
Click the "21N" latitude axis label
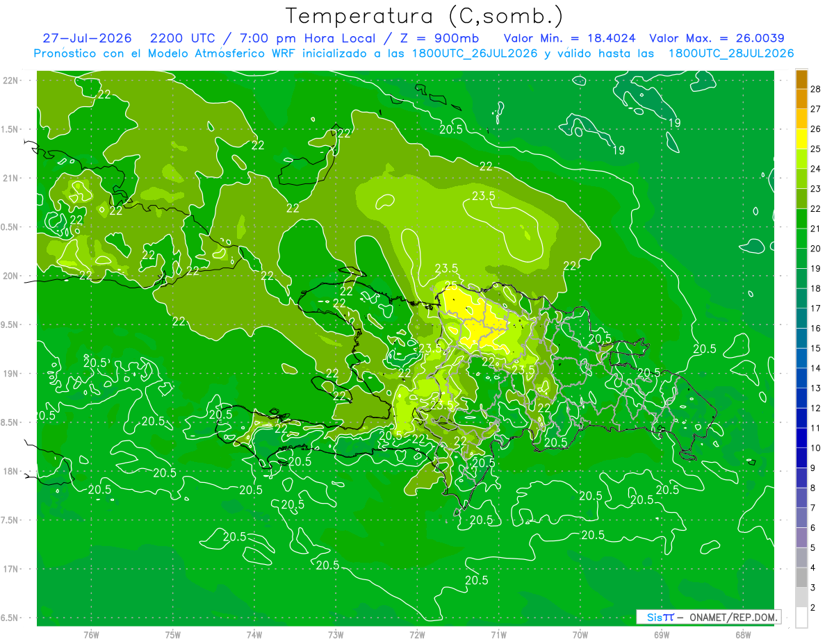[11, 178]
